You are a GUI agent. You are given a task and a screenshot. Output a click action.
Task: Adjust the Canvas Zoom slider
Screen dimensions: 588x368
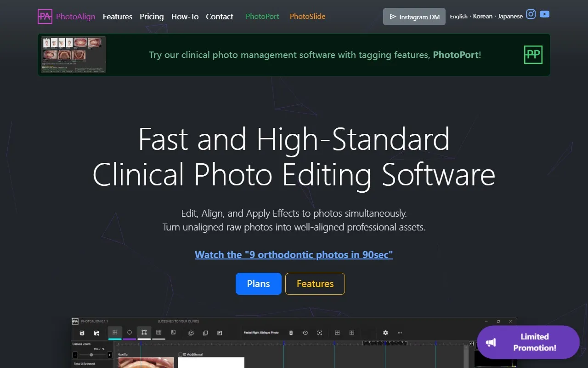point(91,355)
